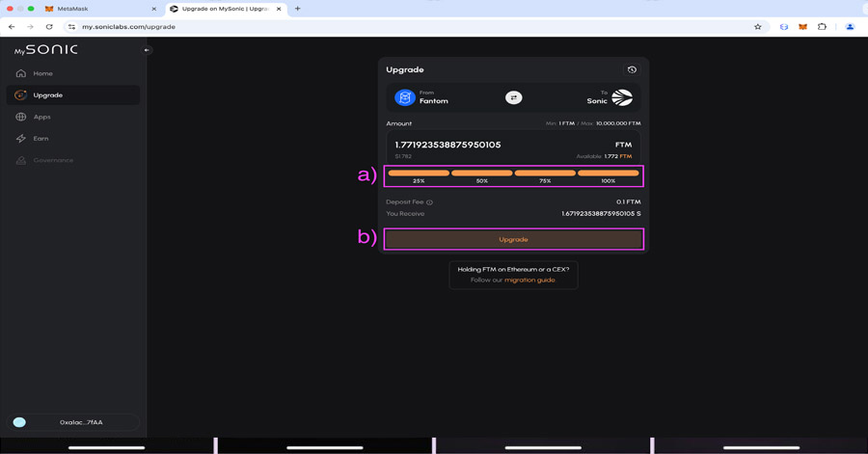Click the FTM amount input field

coord(482,145)
